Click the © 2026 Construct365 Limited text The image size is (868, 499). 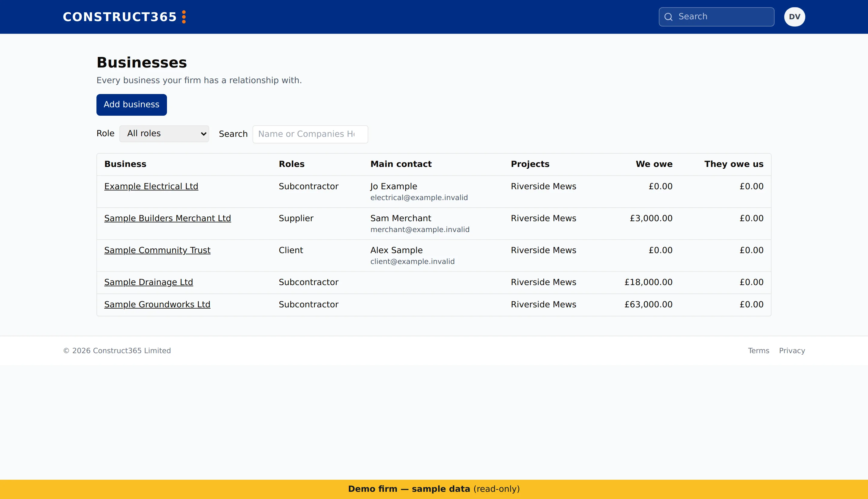click(x=117, y=351)
